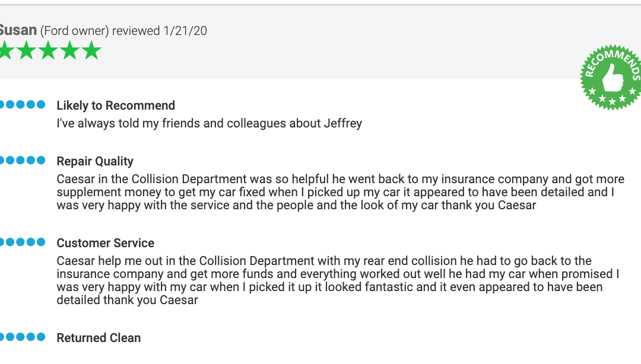Click the last blue dot beside Repair Quality
Viewport: 641px width, 364px height.
click(x=41, y=160)
